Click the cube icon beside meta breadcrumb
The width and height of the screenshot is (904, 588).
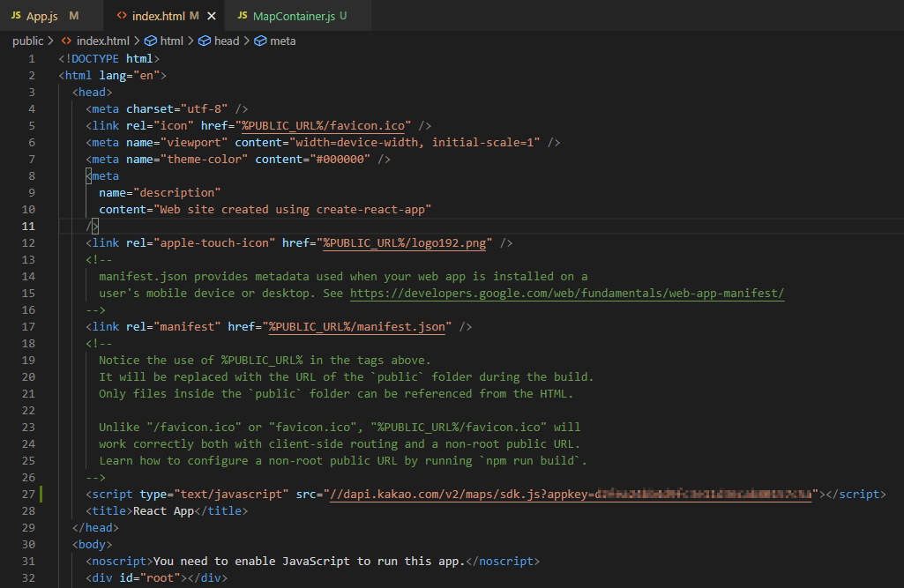pyautogui.click(x=260, y=41)
